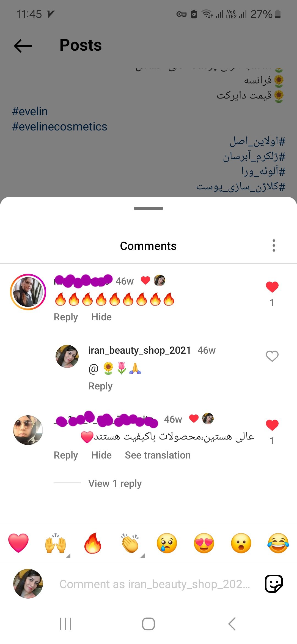Open the three-dot comments options menu
Screen dimensions: 297x644
coord(274,245)
